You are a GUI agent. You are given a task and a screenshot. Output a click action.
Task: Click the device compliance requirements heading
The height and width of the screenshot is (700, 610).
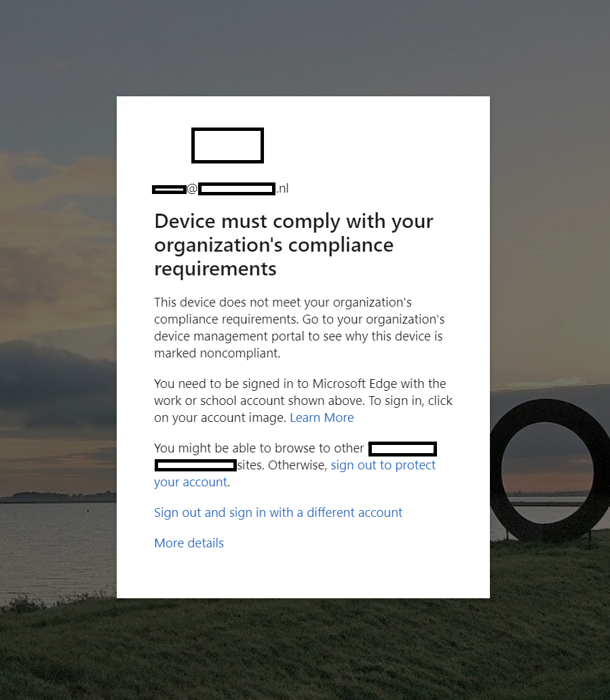[293, 245]
